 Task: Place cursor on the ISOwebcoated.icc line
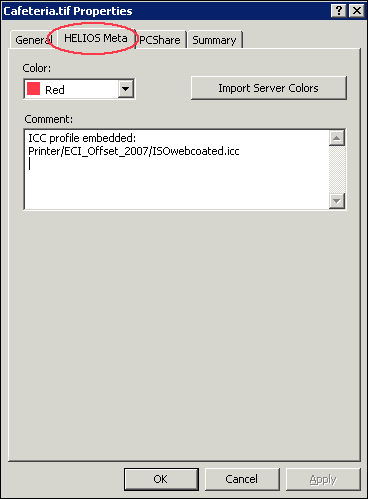pos(134,151)
